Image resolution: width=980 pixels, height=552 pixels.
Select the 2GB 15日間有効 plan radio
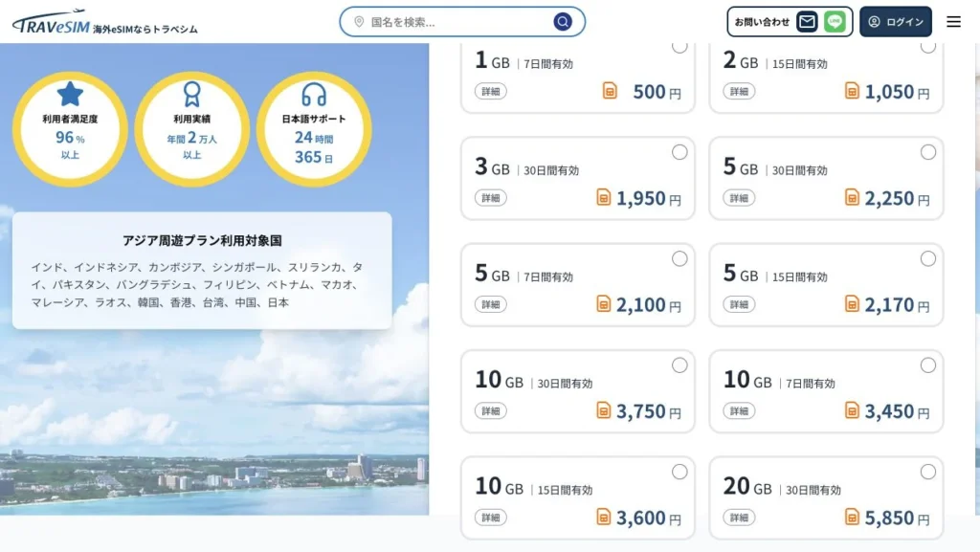point(928,48)
